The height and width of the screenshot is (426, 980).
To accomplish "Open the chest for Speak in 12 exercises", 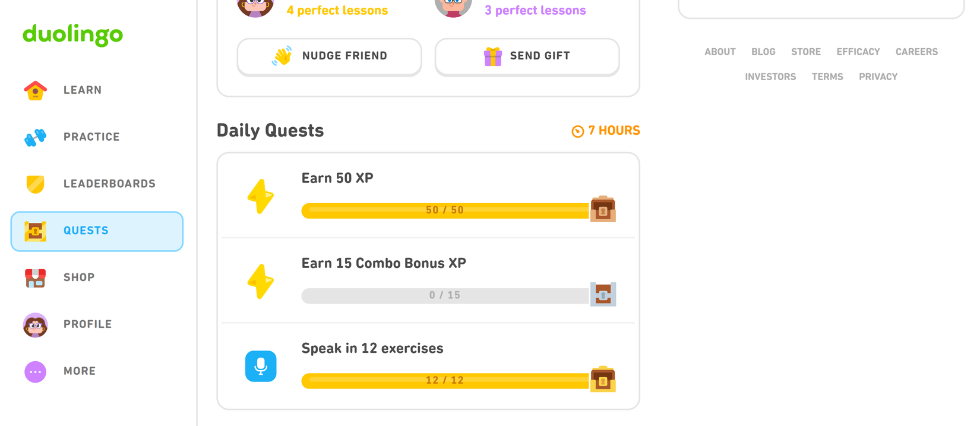I will [x=602, y=379].
